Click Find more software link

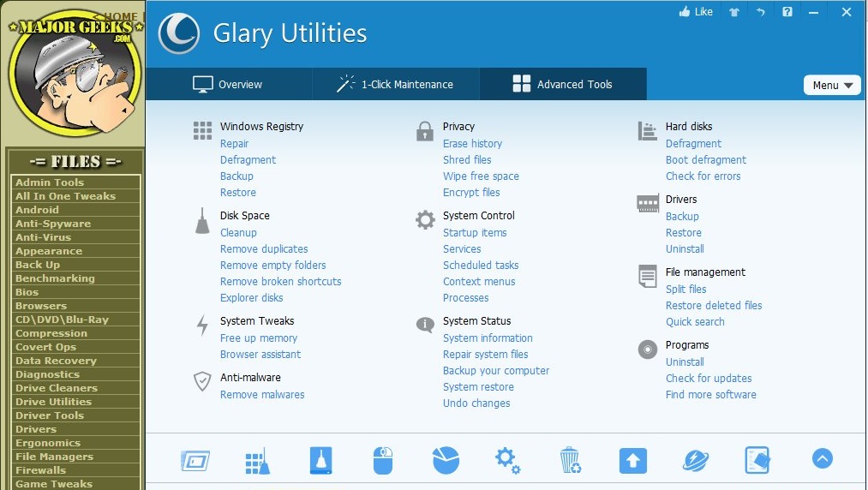point(711,394)
